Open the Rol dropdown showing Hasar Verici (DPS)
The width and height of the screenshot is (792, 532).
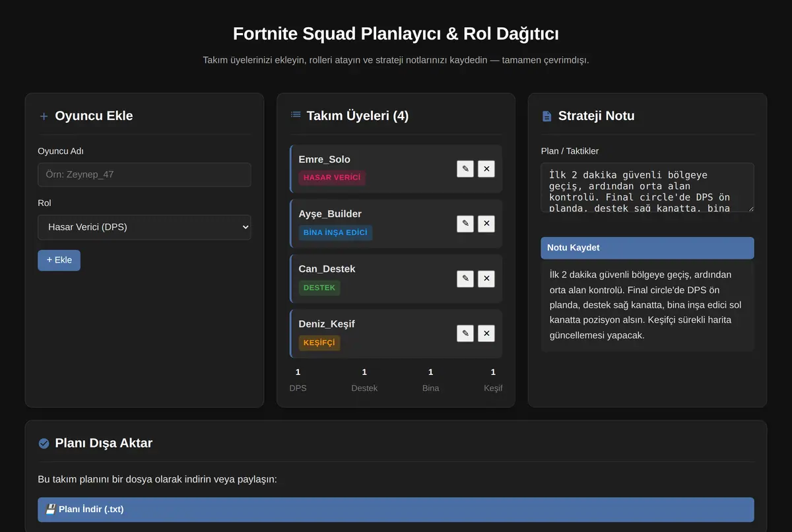pyautogui.click(x=145, y=227)
